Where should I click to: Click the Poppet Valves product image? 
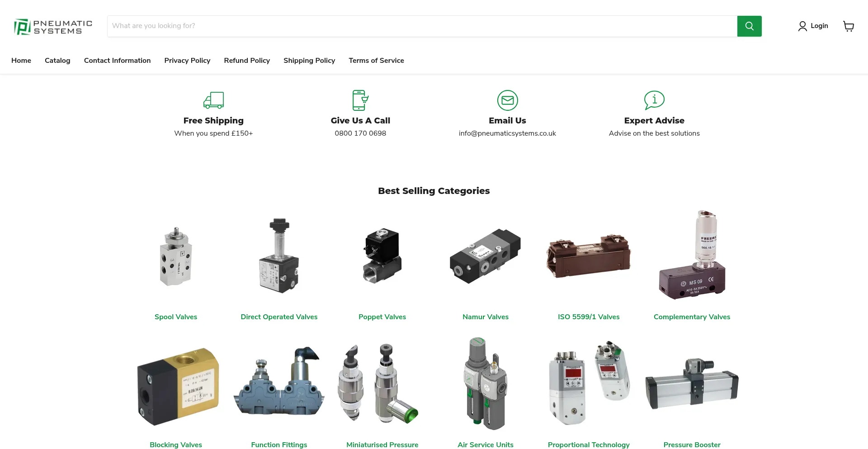[x=382, y=256]
